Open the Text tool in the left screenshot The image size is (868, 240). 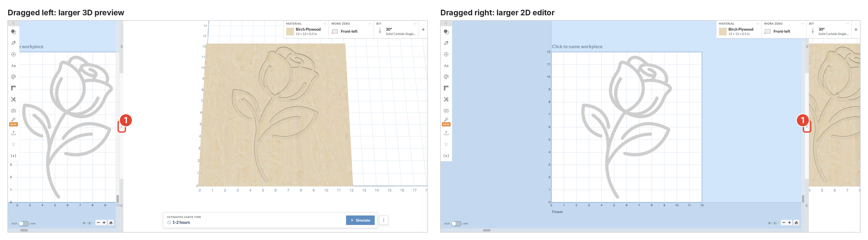tap(14, 66)
